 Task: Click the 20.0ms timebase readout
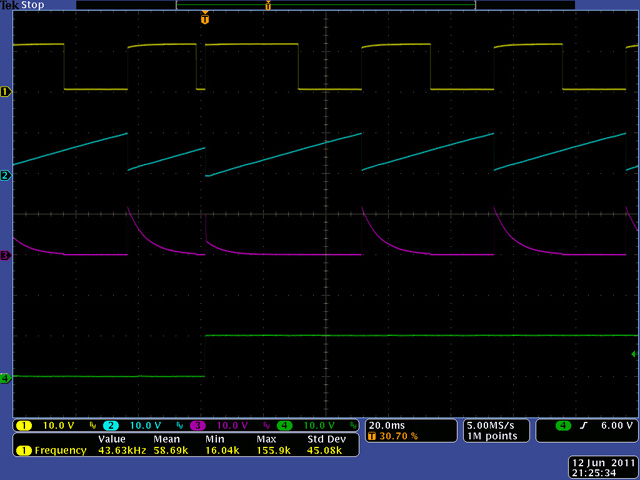pos(387,426)
